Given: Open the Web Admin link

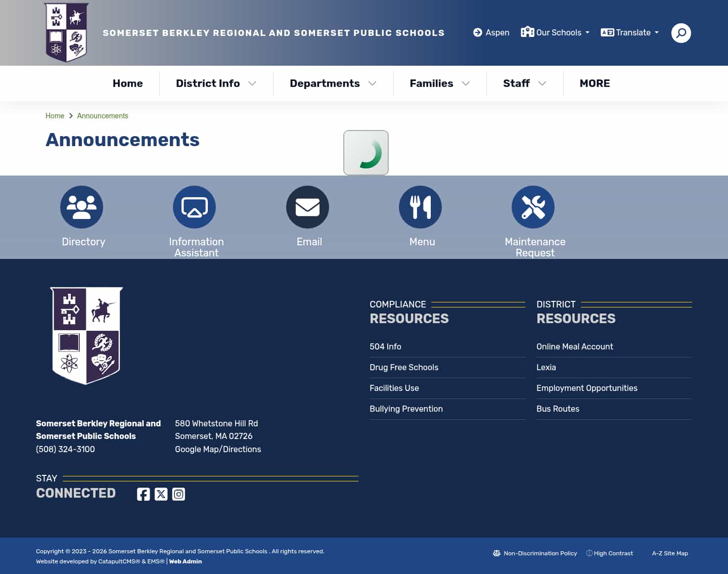Looking at the screenshot, I should [186, 561].
